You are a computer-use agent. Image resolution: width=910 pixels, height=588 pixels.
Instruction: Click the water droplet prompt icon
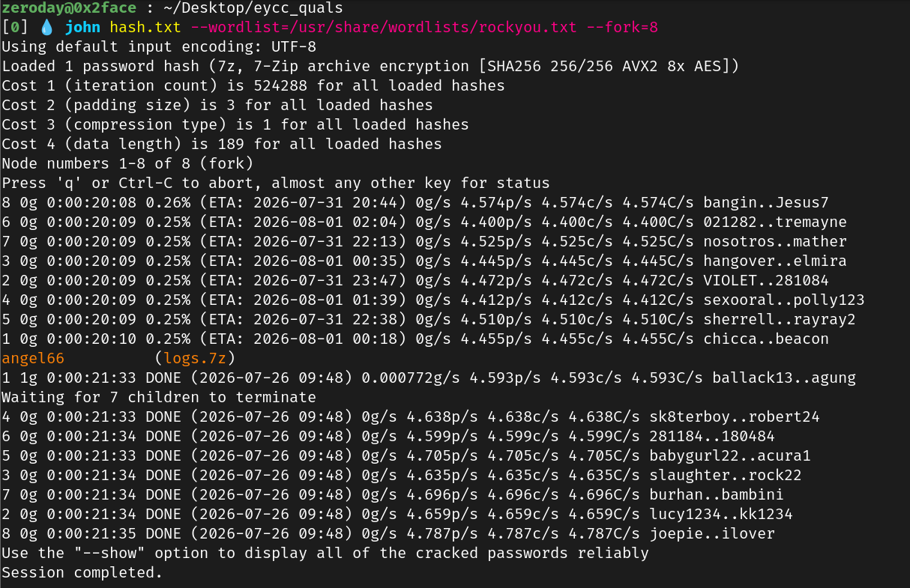tap(46, 28)
